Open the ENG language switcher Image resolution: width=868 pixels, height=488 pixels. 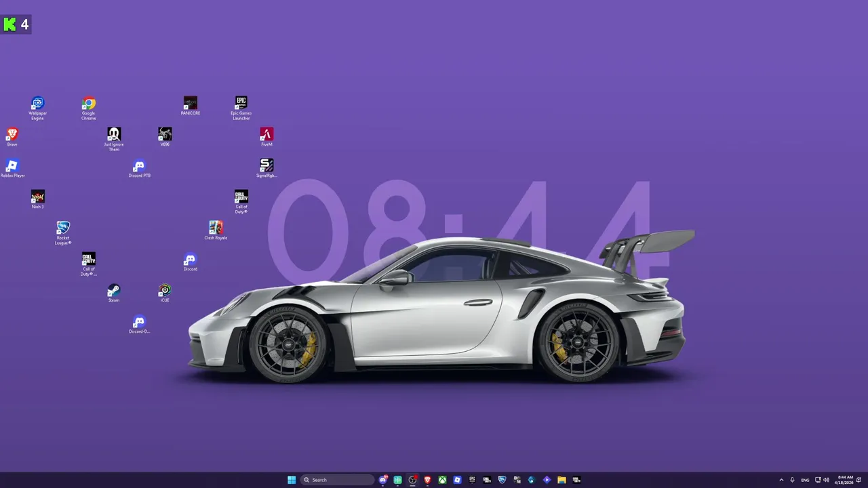(x=805, y=480)
